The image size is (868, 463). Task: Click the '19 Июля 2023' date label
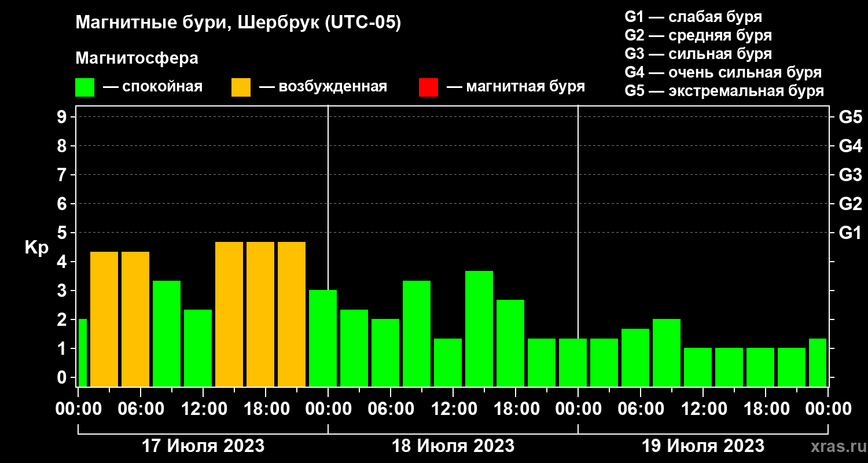click(x=703, y=446)
